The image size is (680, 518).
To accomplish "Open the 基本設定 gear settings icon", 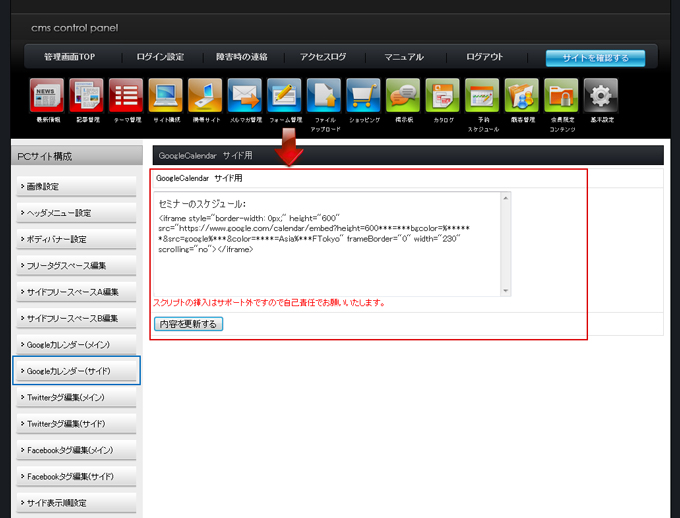I will [x=600, y=96].
